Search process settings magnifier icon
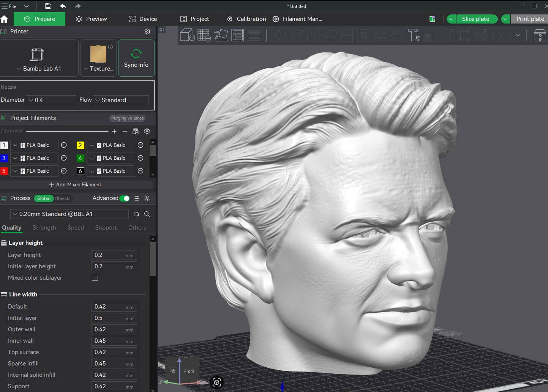Viewport: 548px width, 392px height. pos(147,214)
